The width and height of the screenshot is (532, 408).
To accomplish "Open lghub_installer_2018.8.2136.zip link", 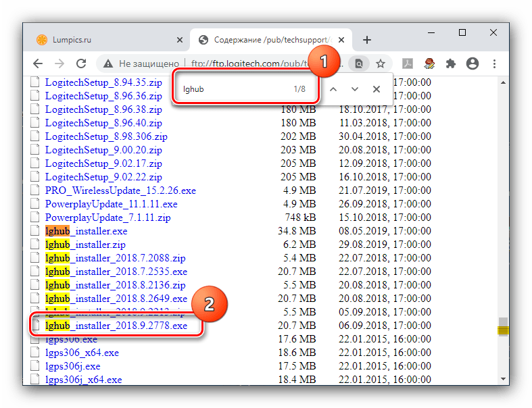I will pyautogui.click(x=116, y=286).
